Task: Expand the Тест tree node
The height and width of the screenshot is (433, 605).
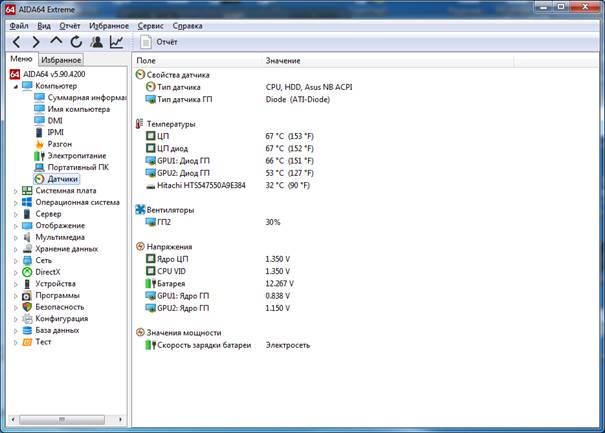Action: pos(15,342)
